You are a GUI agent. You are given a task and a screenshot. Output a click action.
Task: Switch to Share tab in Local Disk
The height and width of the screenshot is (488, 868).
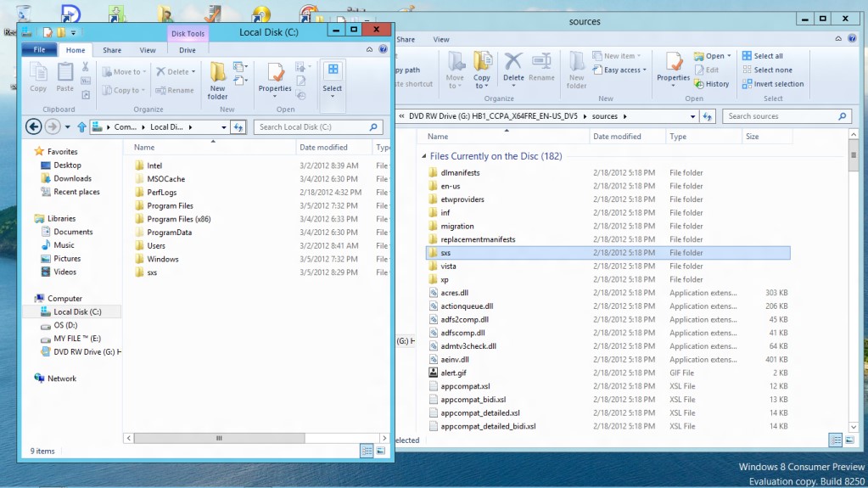[112, 50]
